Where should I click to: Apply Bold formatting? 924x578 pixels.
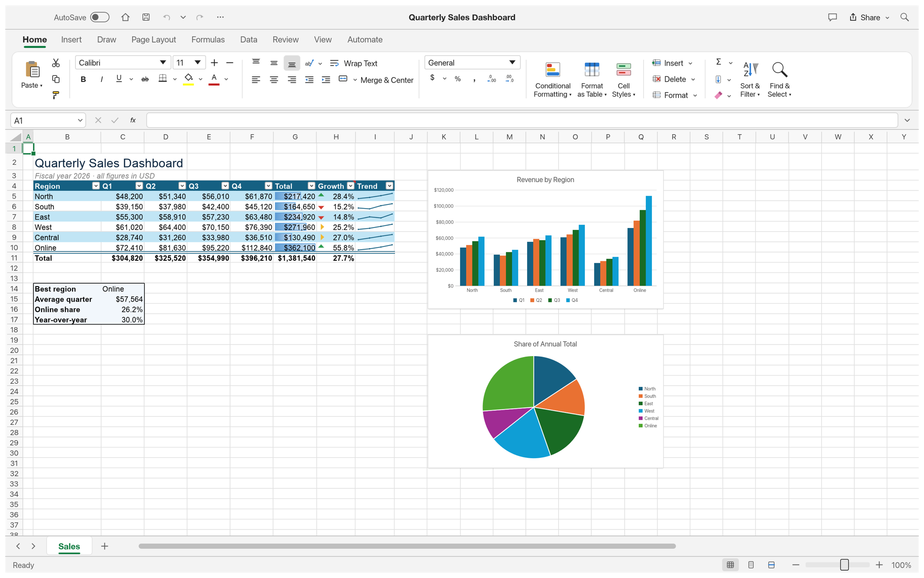[x=83, y=80]
